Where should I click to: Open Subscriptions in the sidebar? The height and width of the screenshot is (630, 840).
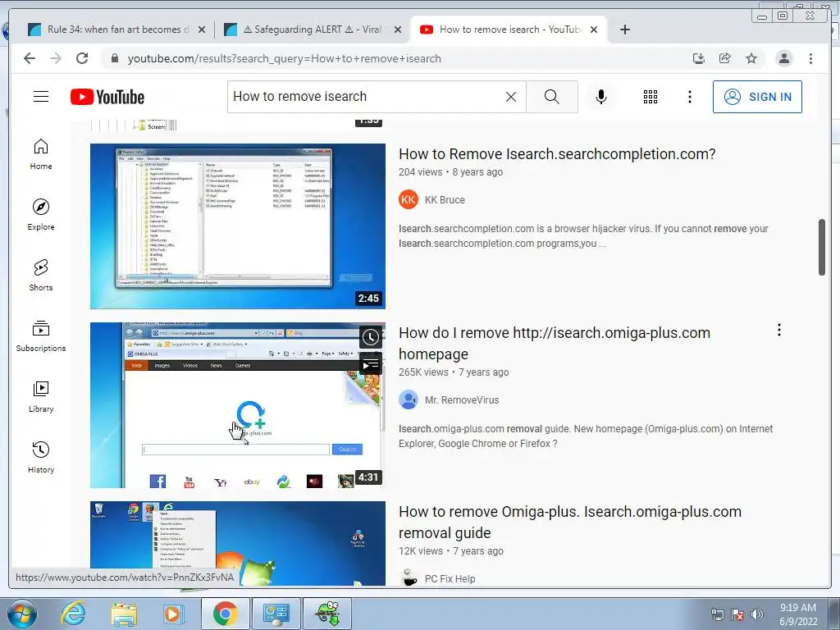point(41,336)
